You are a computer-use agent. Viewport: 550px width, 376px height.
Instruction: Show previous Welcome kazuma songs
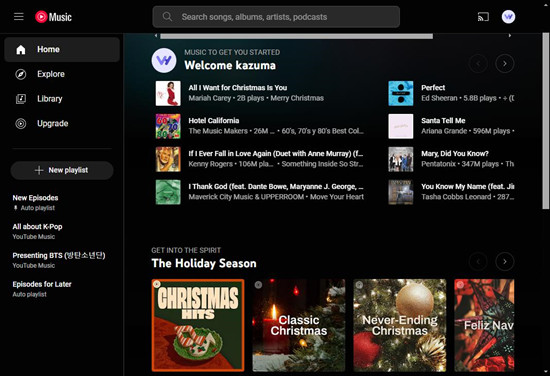[478, 63]
